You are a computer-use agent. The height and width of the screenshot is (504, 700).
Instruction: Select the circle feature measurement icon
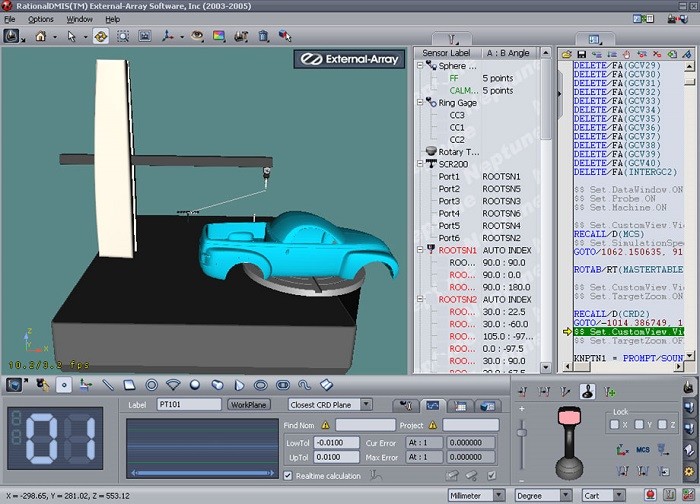151,384
